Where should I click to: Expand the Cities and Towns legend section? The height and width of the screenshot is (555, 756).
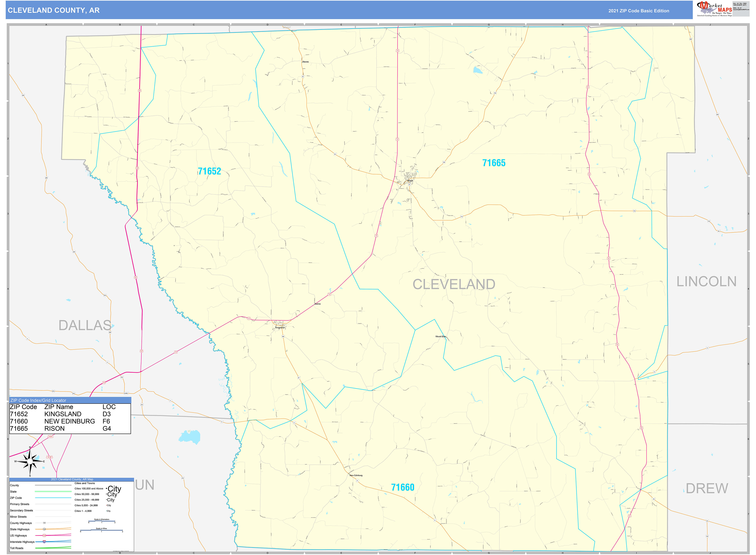pyautogui.click(x=85, y=483)
